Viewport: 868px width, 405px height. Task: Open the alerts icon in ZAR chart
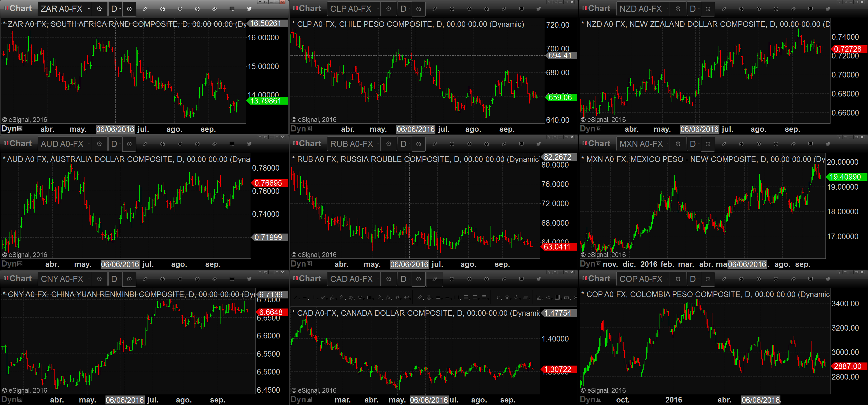(x=197, y=9)
